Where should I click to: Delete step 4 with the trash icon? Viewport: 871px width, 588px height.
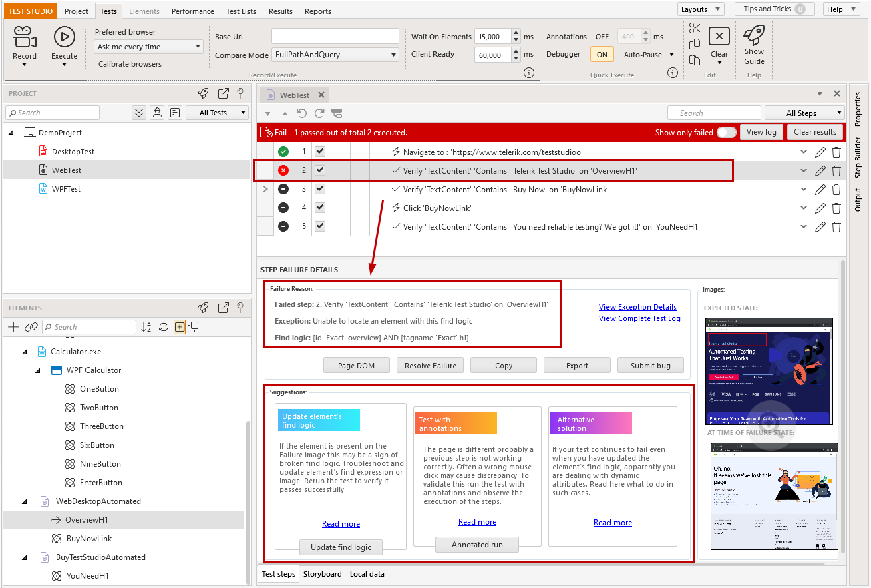tap(836, 208)
